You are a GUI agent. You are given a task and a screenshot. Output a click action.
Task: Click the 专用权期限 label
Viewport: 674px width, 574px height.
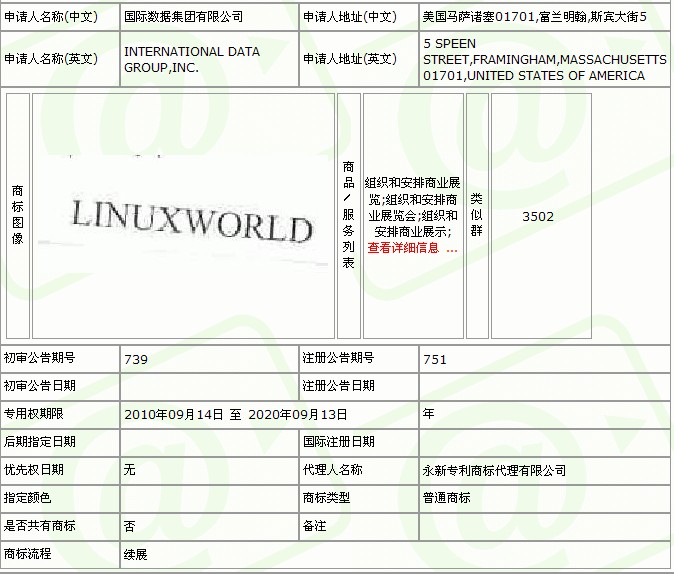click(34, 414)
